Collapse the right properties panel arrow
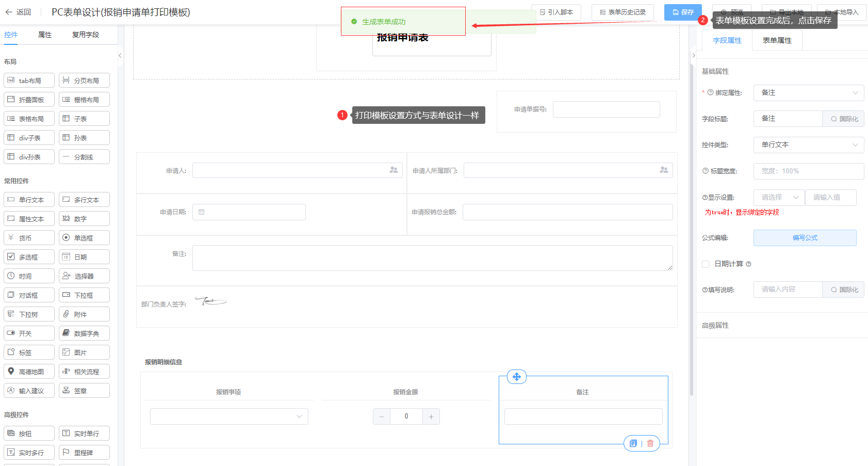Screen dimensions: 868x466 click(x=694, y=55)
